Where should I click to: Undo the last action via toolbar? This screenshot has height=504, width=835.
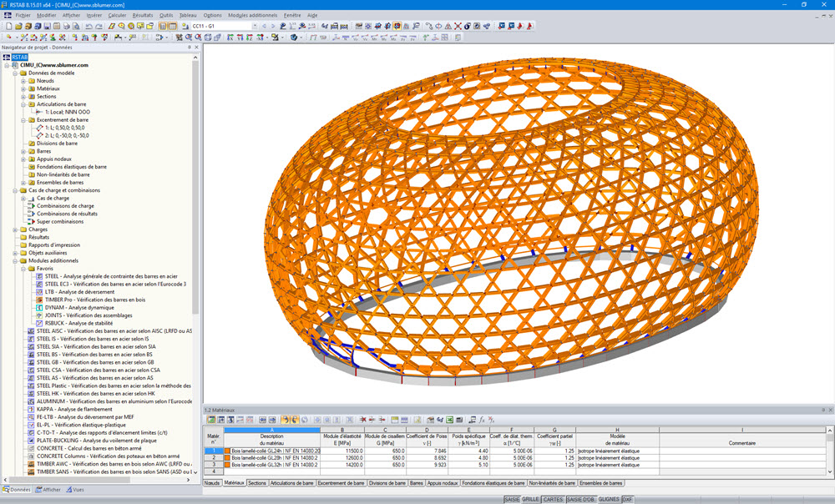[89, 26]
